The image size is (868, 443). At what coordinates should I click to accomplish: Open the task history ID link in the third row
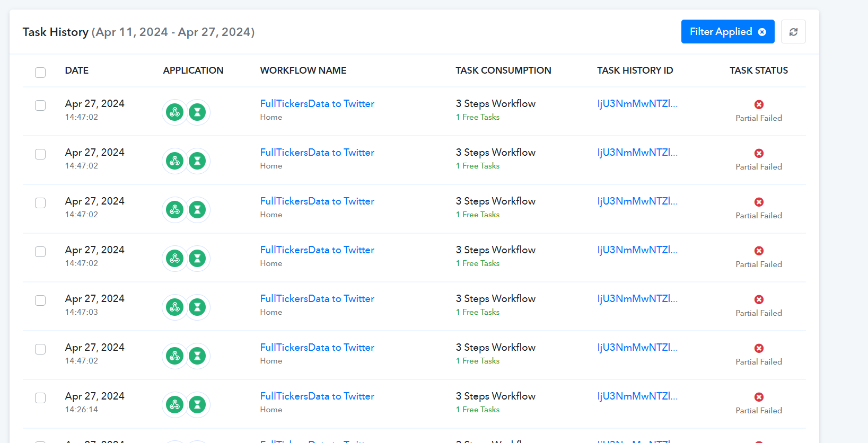click(637, 201)
